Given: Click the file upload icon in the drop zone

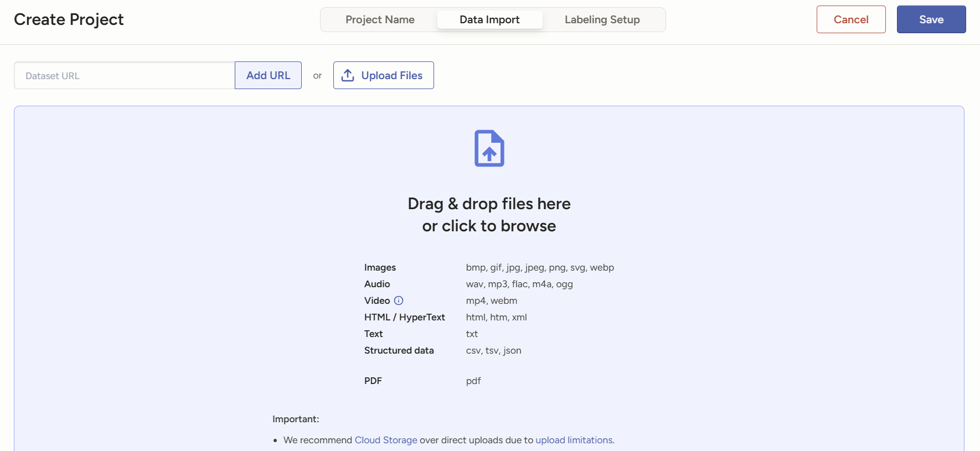Looking at the screenshot, I should [489, 148].
